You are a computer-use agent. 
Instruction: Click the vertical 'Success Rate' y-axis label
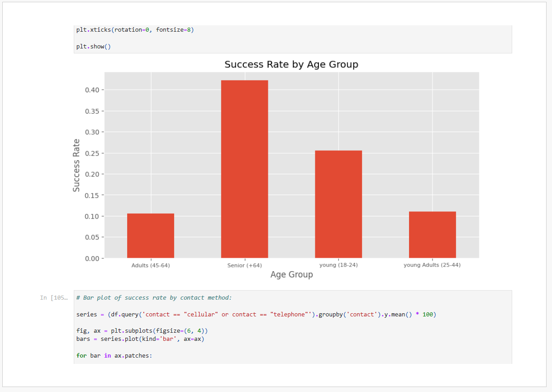[76, 165]
